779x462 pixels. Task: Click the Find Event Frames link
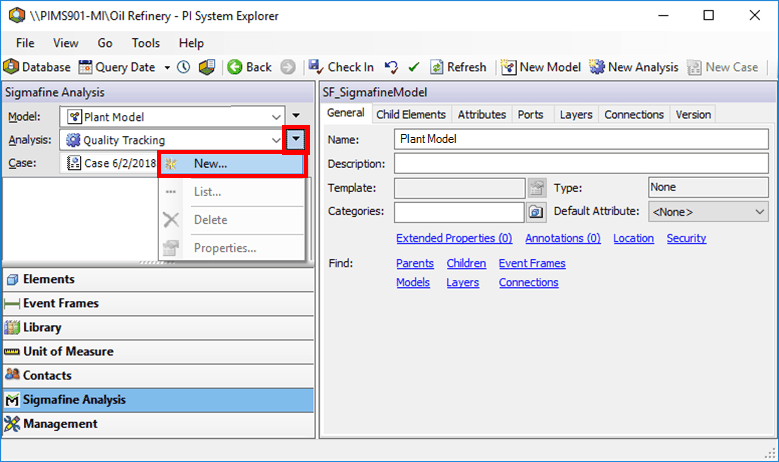coord(532,263)
